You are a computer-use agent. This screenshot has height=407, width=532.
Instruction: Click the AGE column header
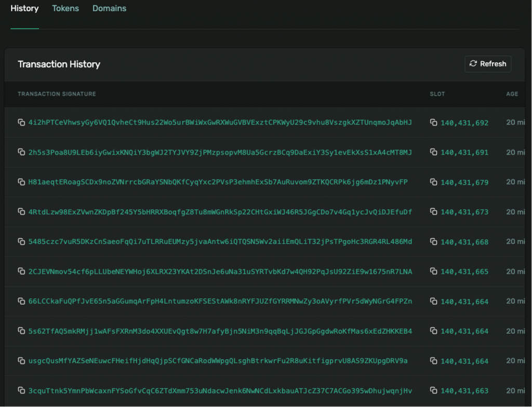click(x=512, y=94)
